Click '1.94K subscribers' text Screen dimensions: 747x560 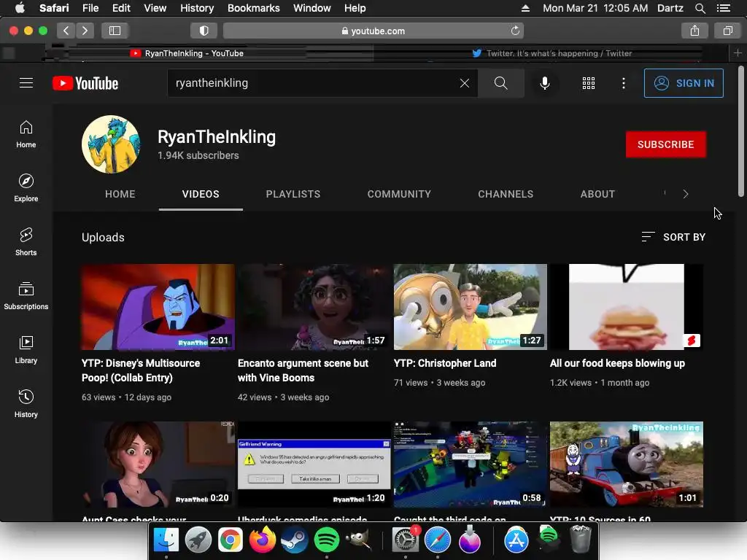click(198, 155)
